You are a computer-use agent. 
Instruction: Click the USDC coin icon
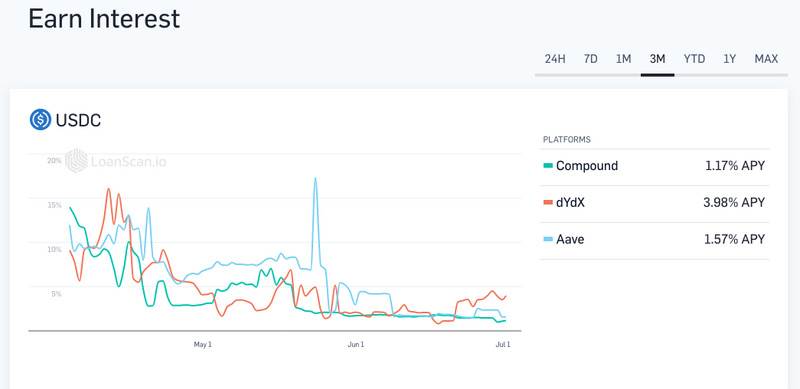(x=40, y=120)
